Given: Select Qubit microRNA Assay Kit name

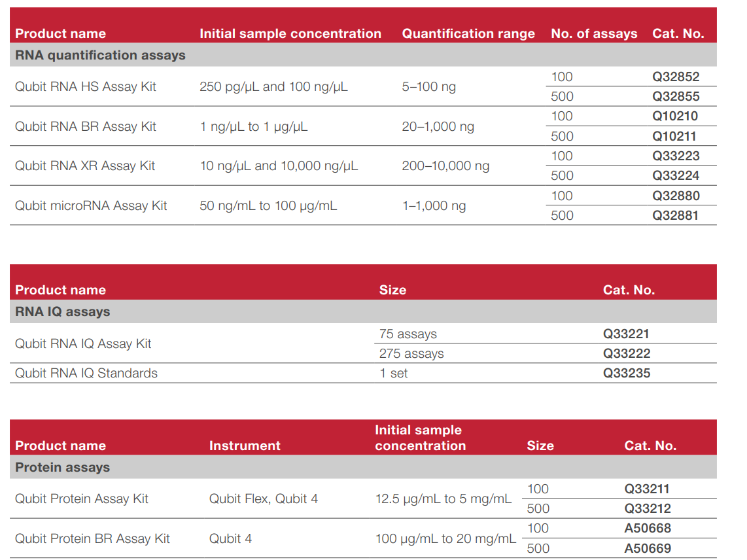Looking at the screenshot, I should [91, 206].
